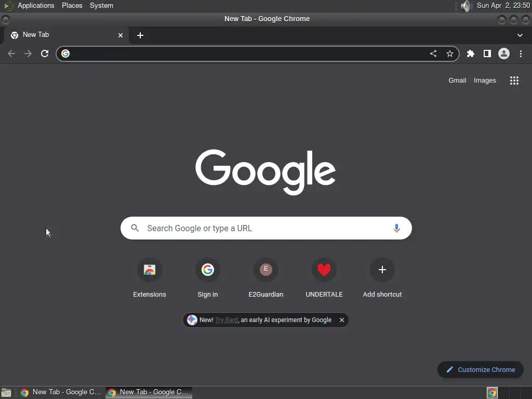Screen dimensions: 532x399
Task: Open the System menu
Action: (x=101, y=5)
